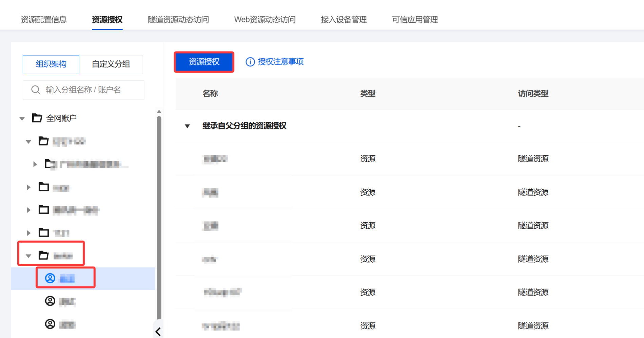The width and height of the screenshot is (644, 338).
Task: Open the 隧道资源动态访问 tab
Action: click(178, 20)
